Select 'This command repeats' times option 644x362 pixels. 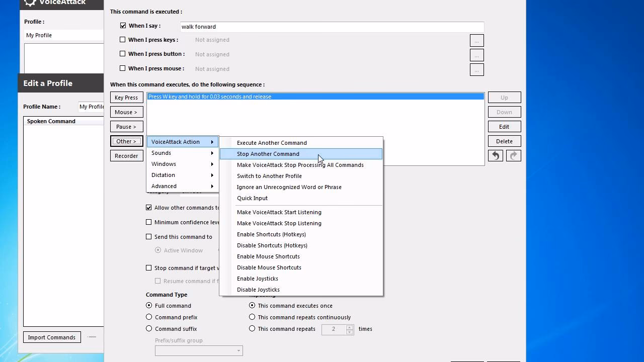(x=252, y=328)
